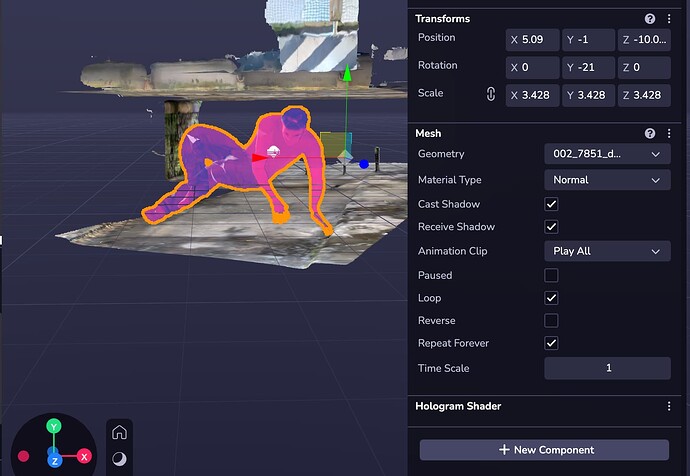Click the pink negative X axis dot

(x=23, y=456)
